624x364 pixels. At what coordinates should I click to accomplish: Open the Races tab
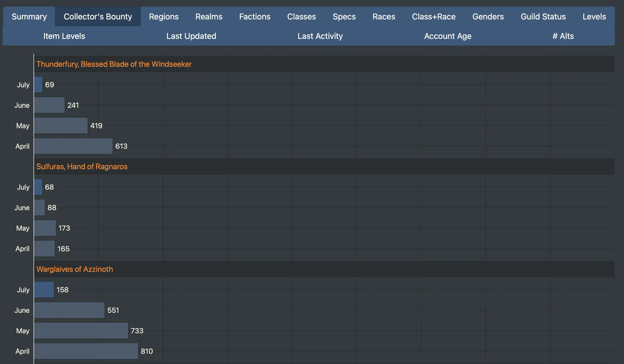[x=384, y=17]
